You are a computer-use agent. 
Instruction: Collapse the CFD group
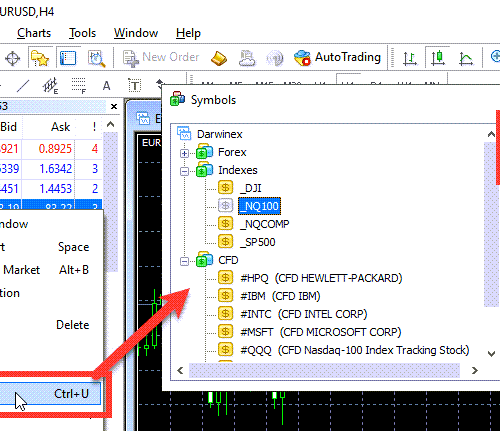184,261
